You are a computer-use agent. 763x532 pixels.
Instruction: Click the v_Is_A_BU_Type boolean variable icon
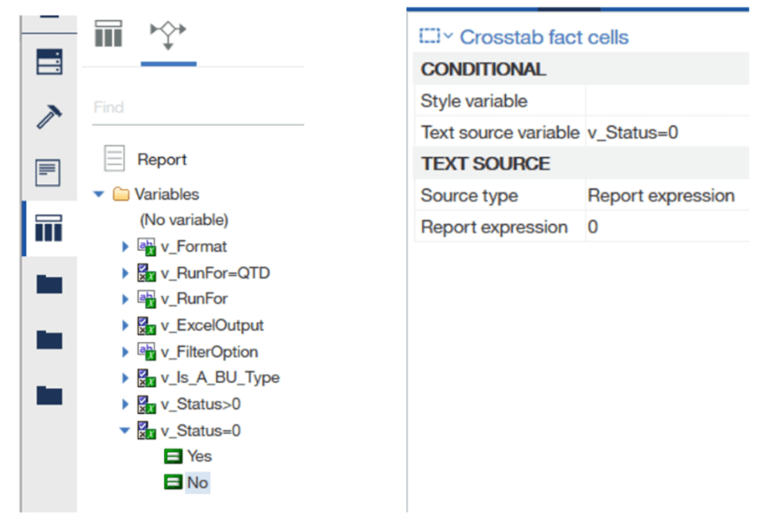147,379
